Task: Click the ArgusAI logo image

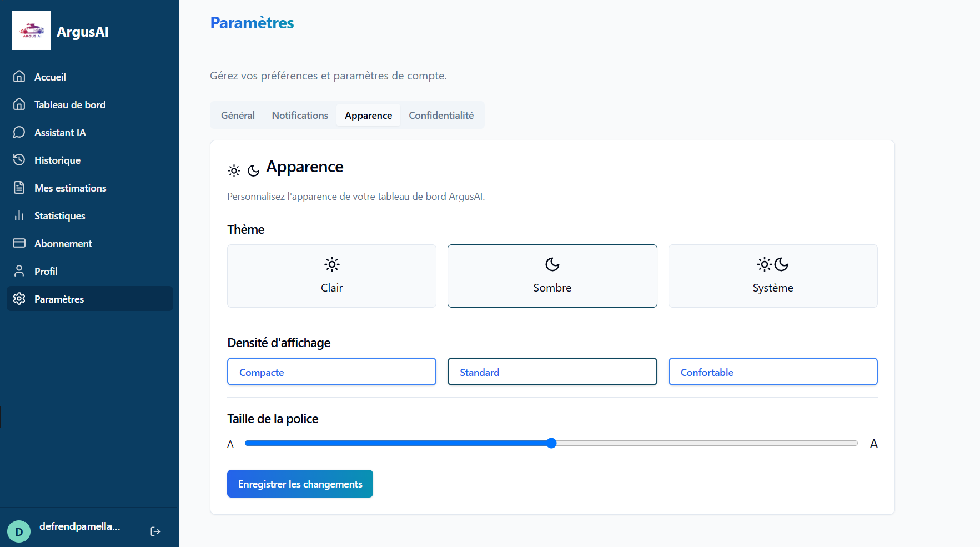Action: point(32,31)
